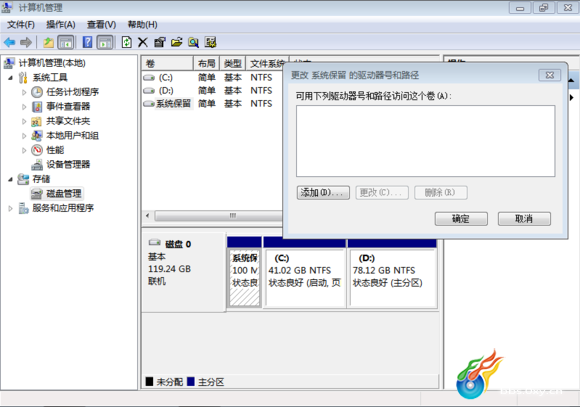Click the open folder toolbar icon
This screenshot has width=580, height=407.
[x=176, y=42]
